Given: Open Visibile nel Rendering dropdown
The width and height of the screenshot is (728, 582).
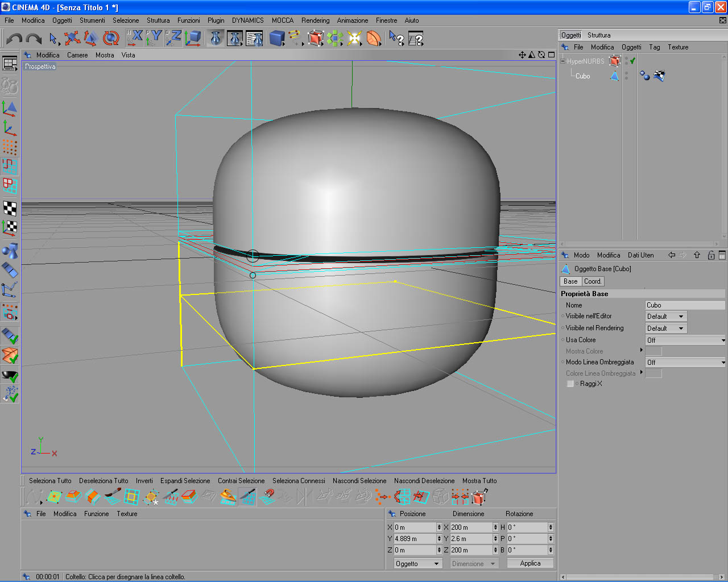Looking at the screenshot, I should pos(666,329).
